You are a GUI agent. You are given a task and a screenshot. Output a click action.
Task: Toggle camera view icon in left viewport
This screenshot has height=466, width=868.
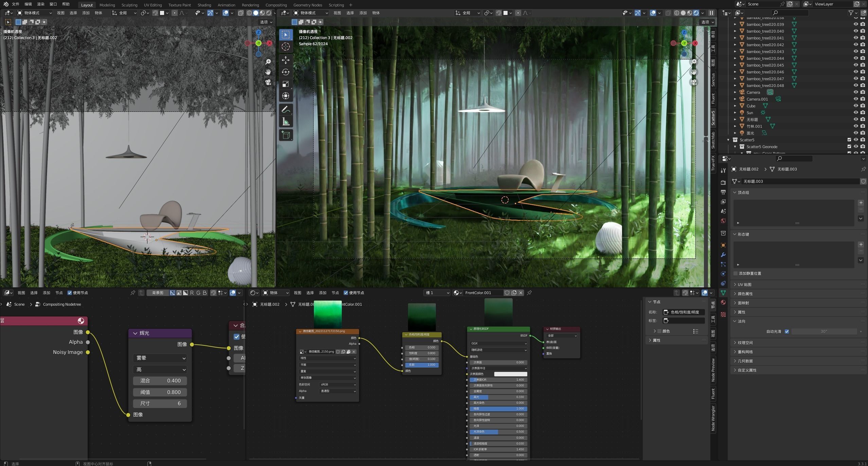268,82
